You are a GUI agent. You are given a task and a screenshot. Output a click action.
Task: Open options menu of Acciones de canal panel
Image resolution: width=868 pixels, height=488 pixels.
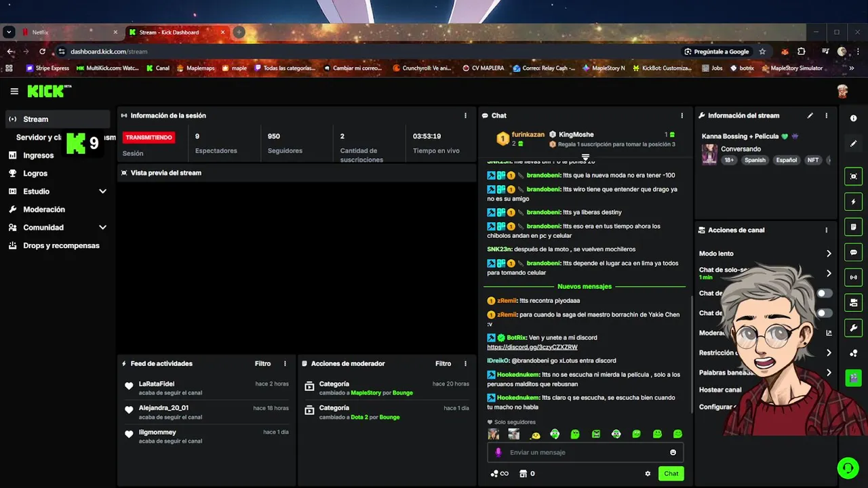click(826, 230)
